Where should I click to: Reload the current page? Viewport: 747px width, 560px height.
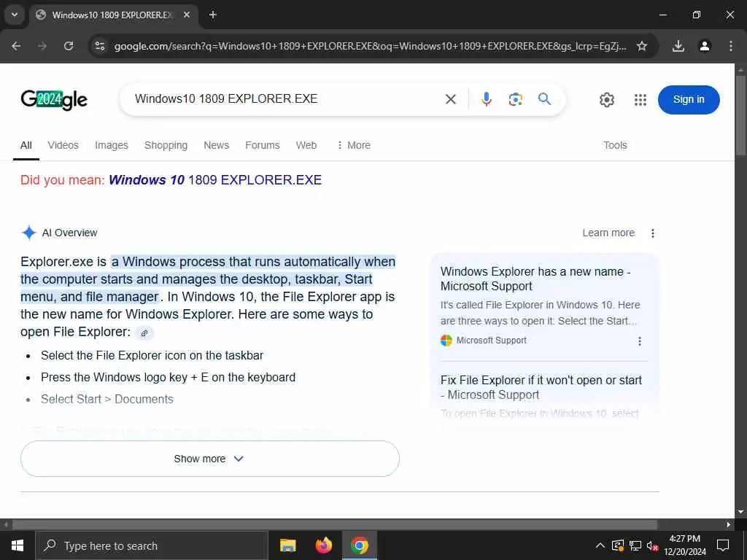pyautogui.click(x=69, y=46)
